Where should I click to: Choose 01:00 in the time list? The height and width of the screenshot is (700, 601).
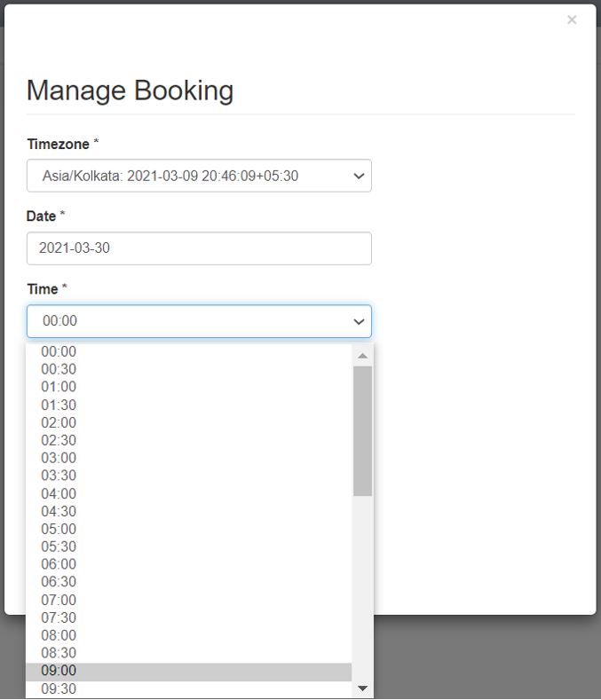59,387
